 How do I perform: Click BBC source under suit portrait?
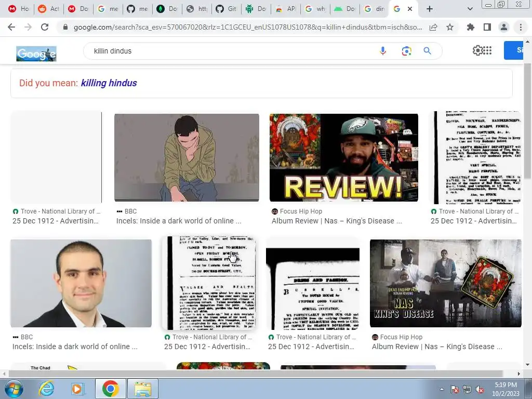[x=26, y=337]
